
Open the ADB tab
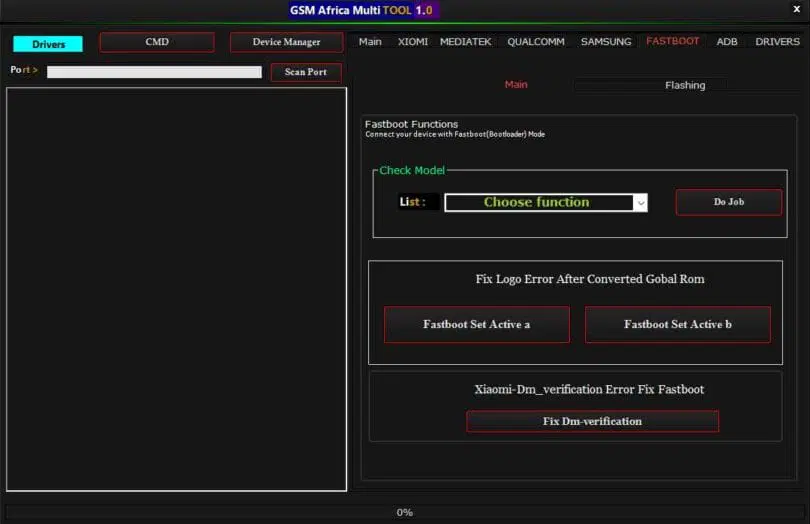[727, 42]
